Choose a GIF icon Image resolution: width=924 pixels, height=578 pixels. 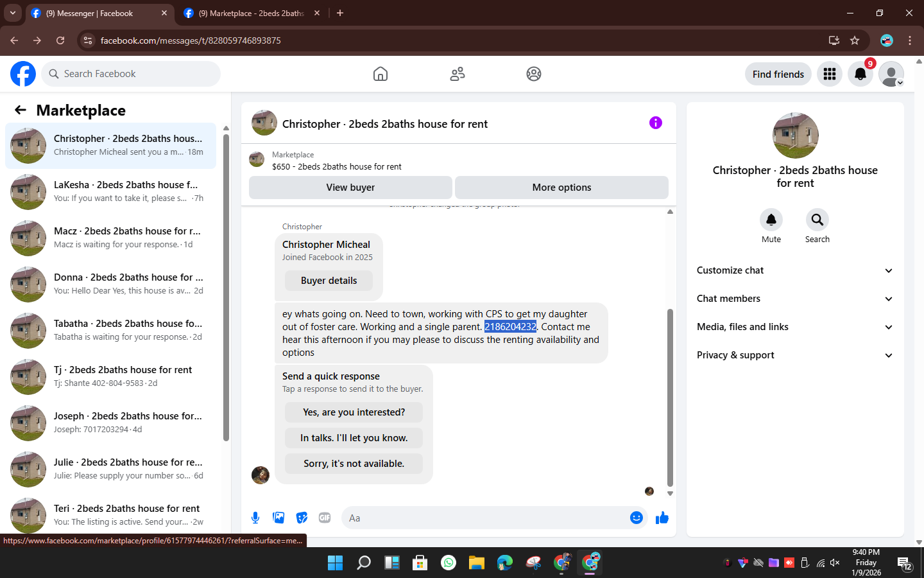tap(325, 518)
